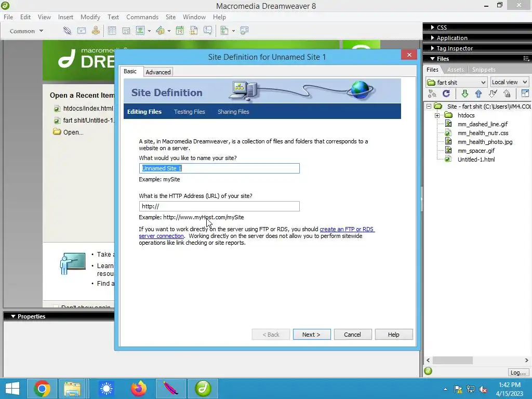Click the muted volume tray icon
This screenshot has height=399, width=532.
pos(483,389)
